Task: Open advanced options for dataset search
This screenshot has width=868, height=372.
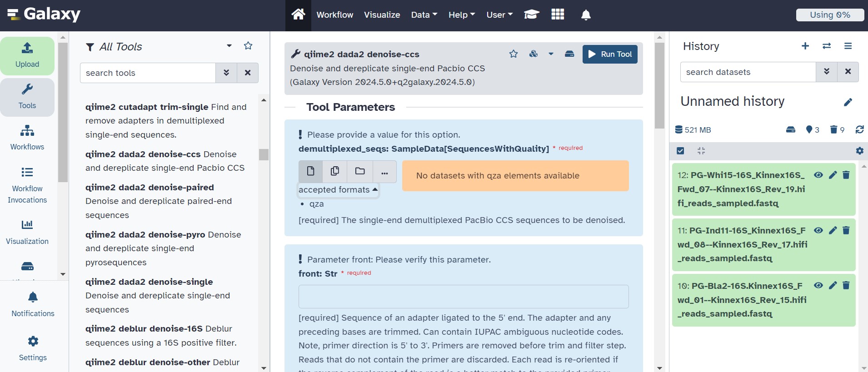Action: (826, 72)
